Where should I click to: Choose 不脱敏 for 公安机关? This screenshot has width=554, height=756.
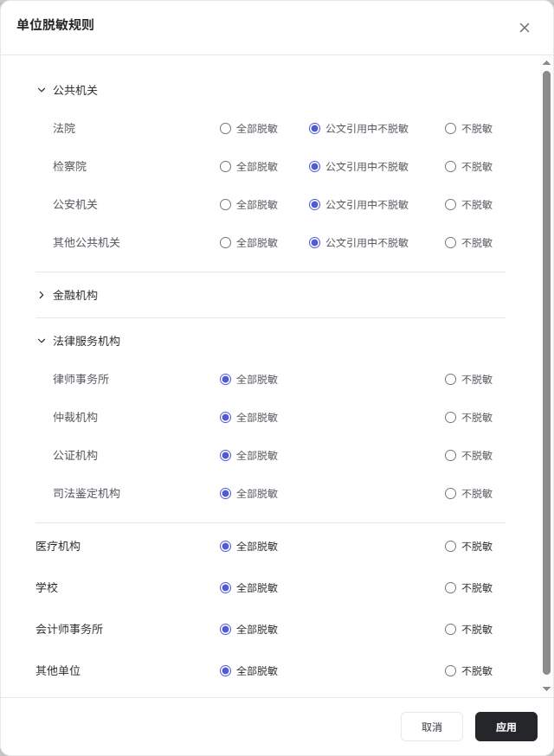(x=450, y=205)
